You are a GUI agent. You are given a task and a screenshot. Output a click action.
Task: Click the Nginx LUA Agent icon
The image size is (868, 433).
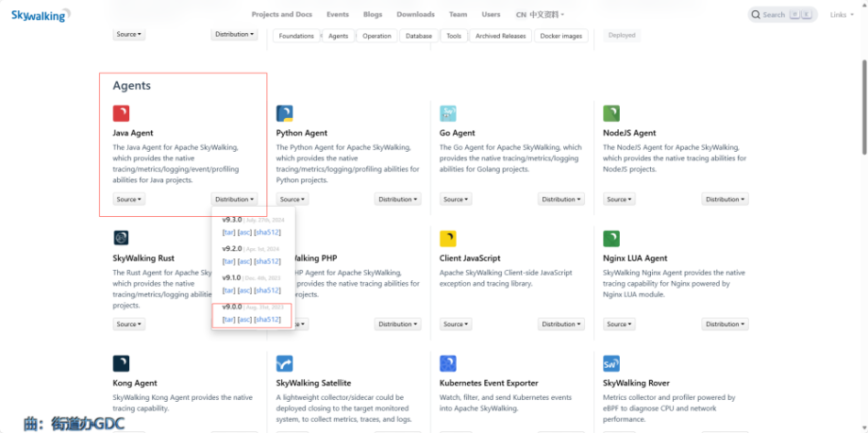click(611, 239)
